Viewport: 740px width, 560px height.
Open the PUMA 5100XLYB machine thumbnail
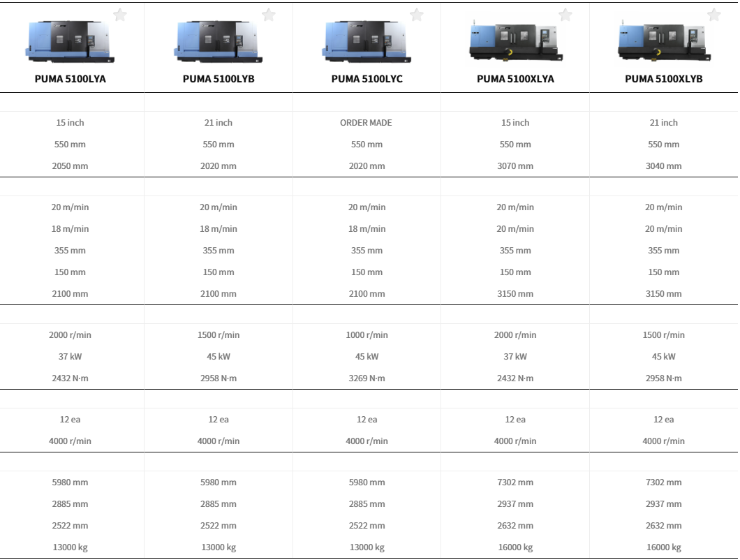(663, 42)
